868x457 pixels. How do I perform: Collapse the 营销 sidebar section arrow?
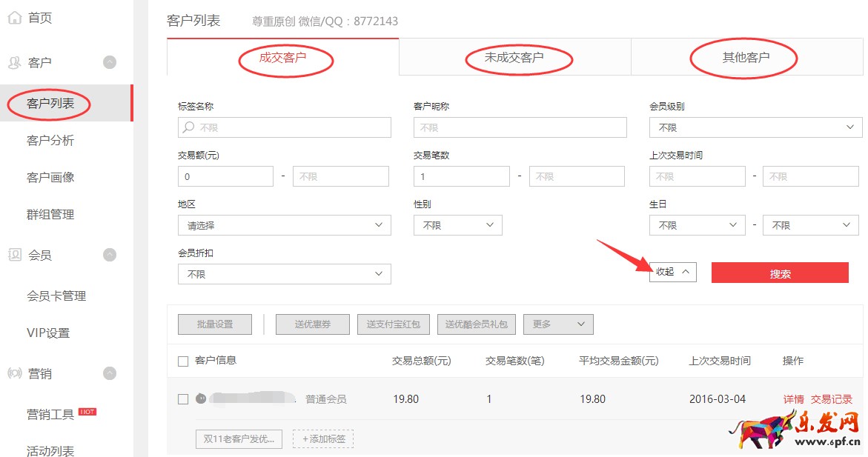tap(110, 373)
